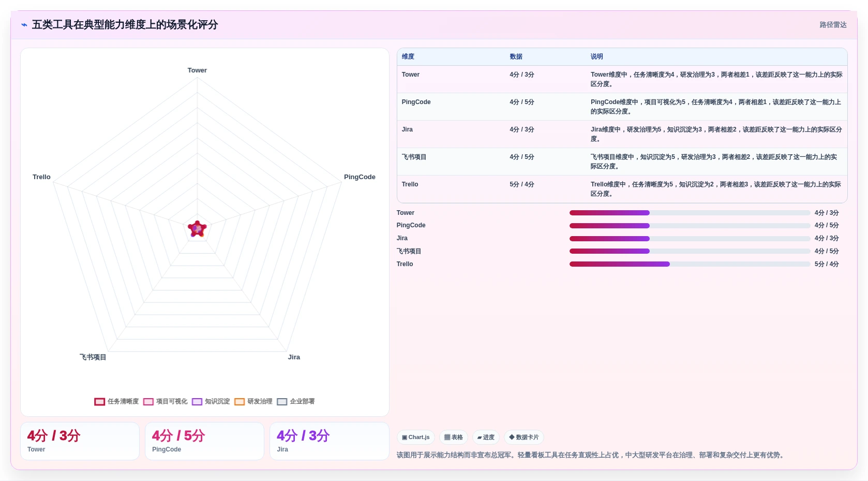Select the Tower table row name
The height and width of the screenshot is (481, 868).
(x=411, y=75)
